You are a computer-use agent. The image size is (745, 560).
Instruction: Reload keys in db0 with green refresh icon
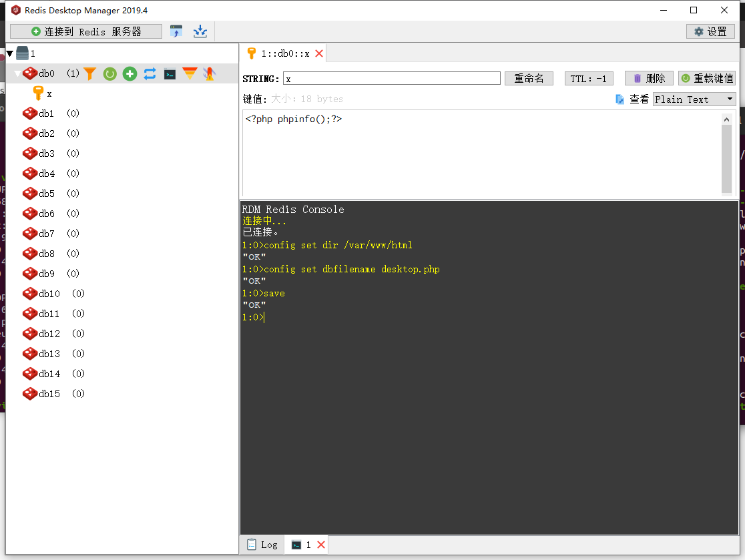pos(109,73)
